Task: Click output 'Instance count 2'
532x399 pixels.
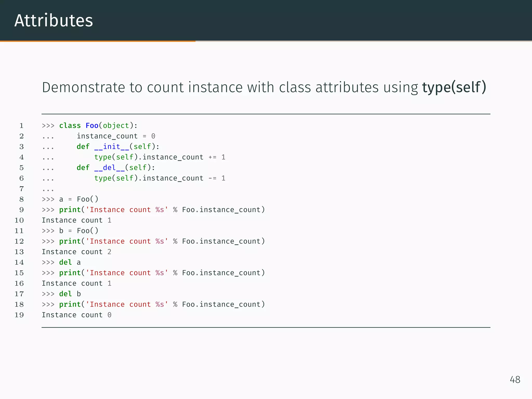Action: [x=77, y=252]
